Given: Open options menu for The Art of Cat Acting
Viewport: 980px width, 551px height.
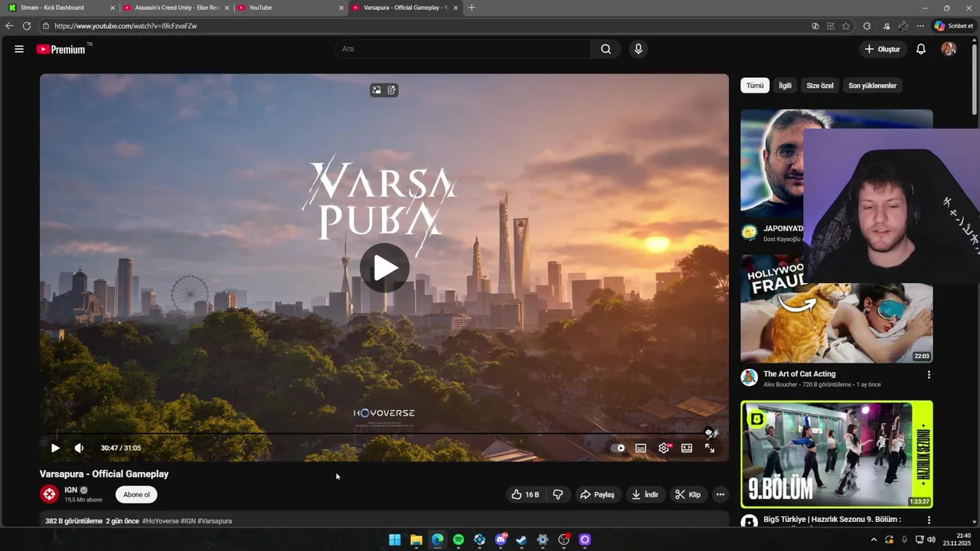Looking at the screenshot, I should point(929,375).
